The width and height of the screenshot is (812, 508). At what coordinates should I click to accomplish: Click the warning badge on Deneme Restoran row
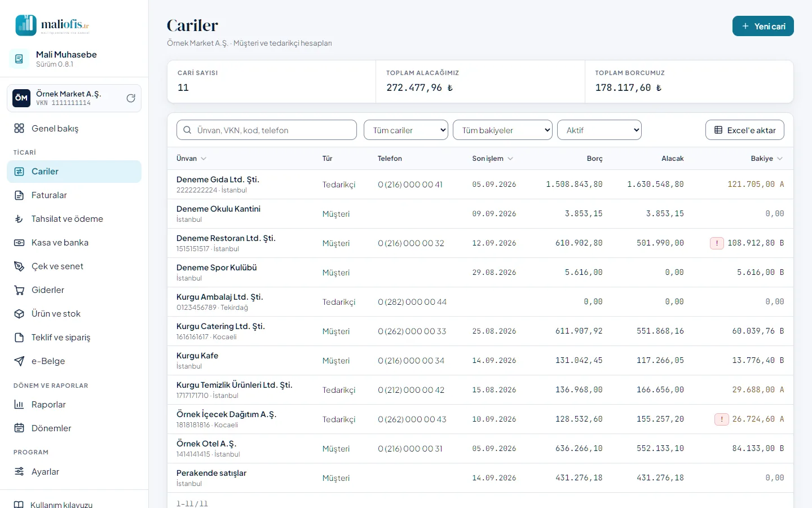[717, 243]
